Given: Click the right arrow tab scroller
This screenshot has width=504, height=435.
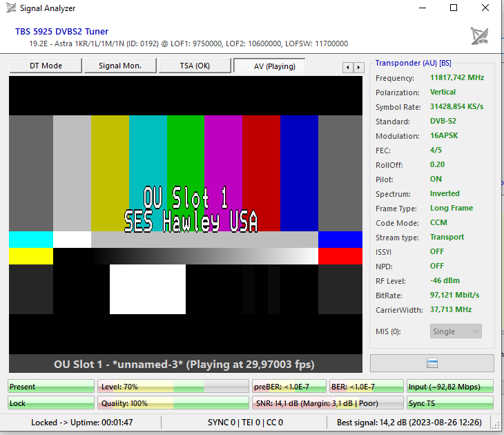Looking at the screenshot, I should 359,67.
